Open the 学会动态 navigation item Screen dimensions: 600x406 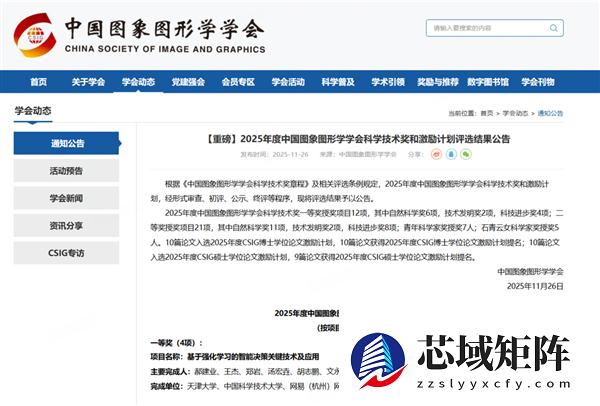pos(138,82)
